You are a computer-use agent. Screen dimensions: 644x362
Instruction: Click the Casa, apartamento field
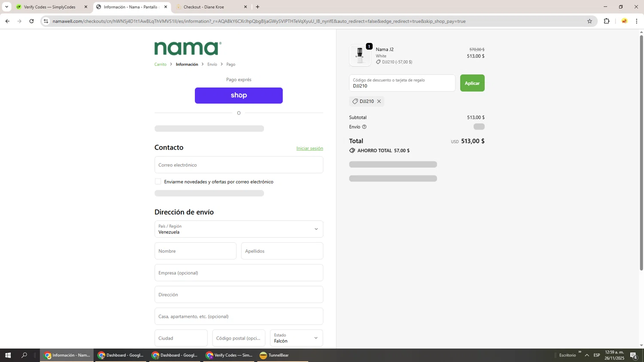pos(239,317)
